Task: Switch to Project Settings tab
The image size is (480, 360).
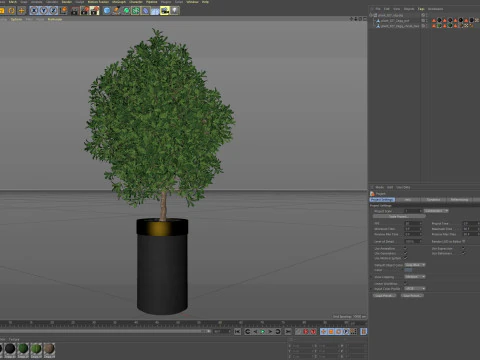Action: [x=382, y=200]
